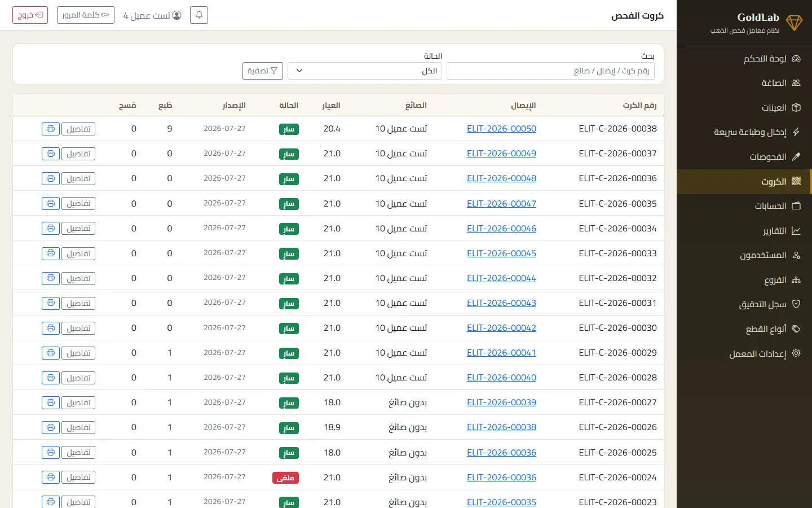The height and width of the screenshot is (508, 812).
Task: Print card ELIT-C-2026-00034 via printer icon
Action: tap(51, 228)
